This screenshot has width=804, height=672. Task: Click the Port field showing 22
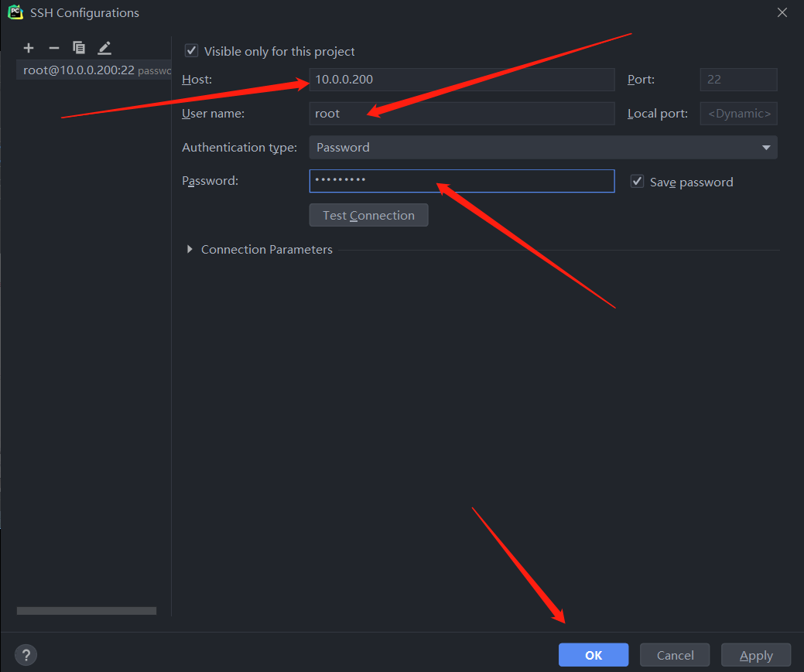tap(738, 80)
